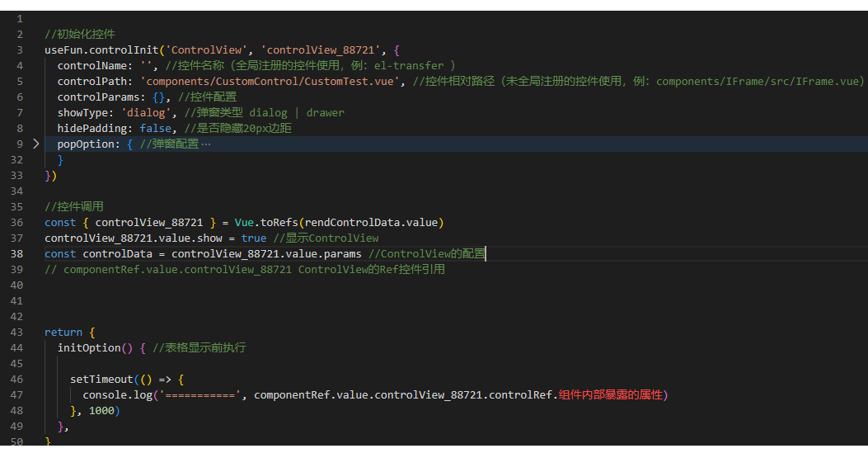This screenshot has height=453, width=868.
Task: Click line number 43 beside return
Action: pyautogui.click(x=16, y=332)
